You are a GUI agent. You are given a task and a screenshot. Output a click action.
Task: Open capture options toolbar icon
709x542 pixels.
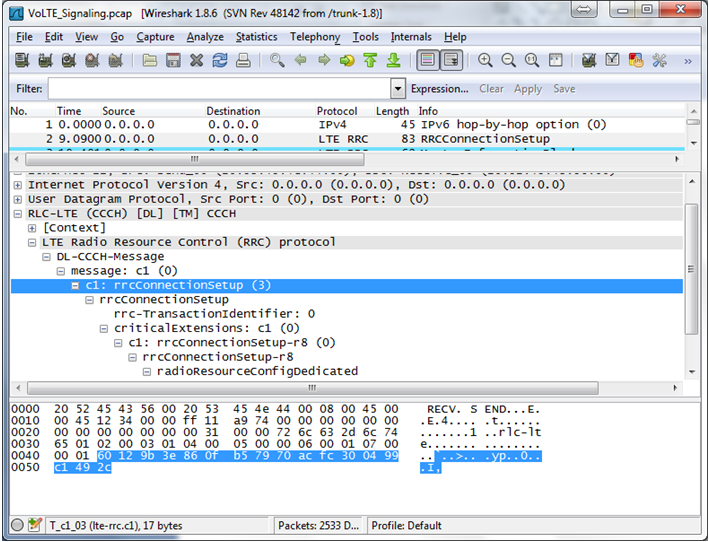click(x=45, y=60)
